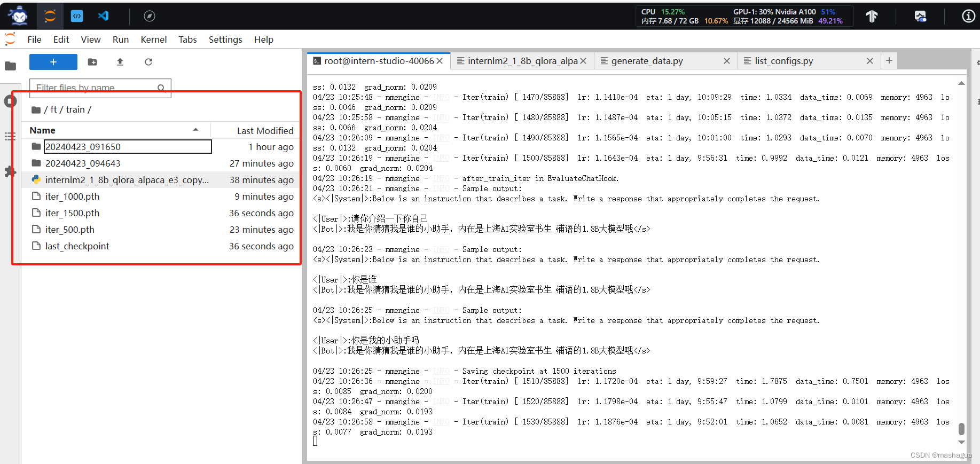980x464 pixels.
Task: Close the terminal tab
Action: [440, 61]
